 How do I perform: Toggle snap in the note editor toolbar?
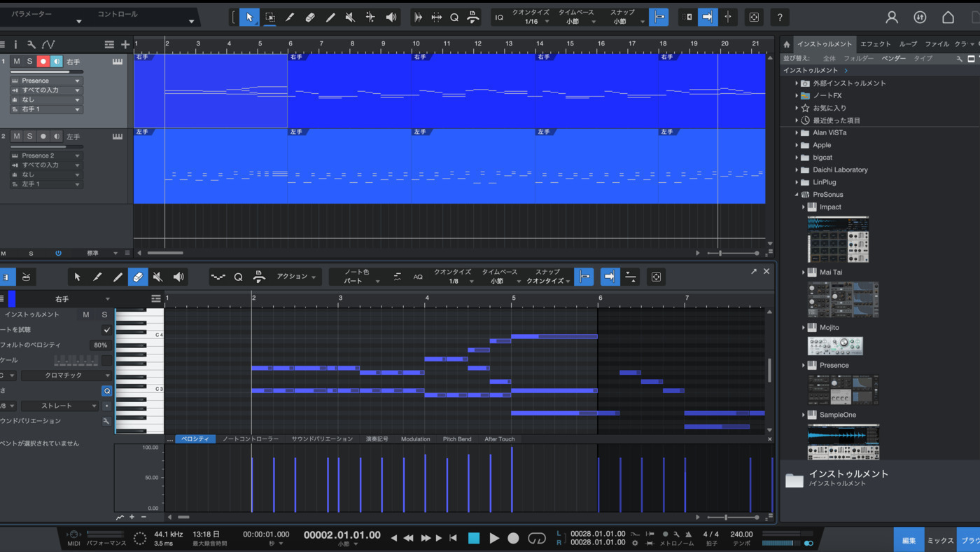(x=584, y=277)
